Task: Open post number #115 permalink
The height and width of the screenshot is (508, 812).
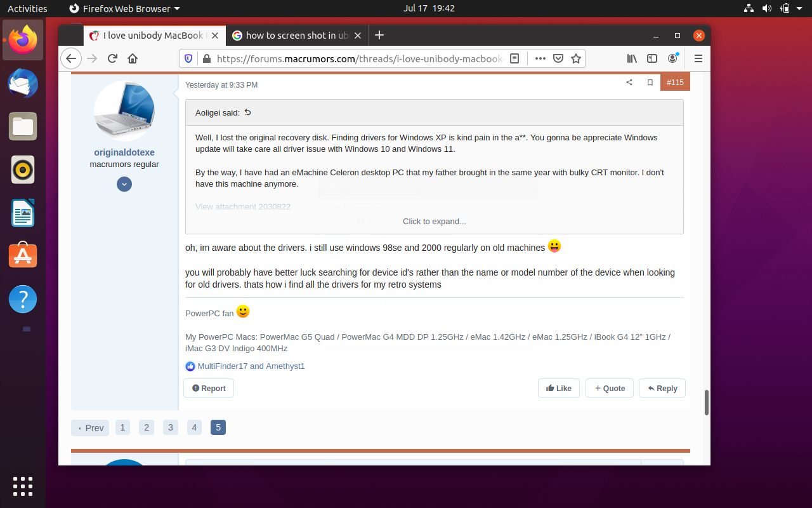Action: (675, 83)
